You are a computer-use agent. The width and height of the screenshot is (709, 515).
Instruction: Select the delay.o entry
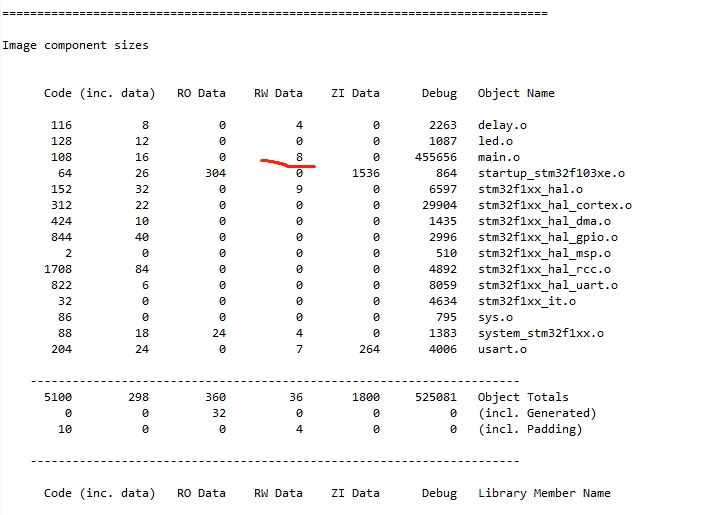[502, 125]
